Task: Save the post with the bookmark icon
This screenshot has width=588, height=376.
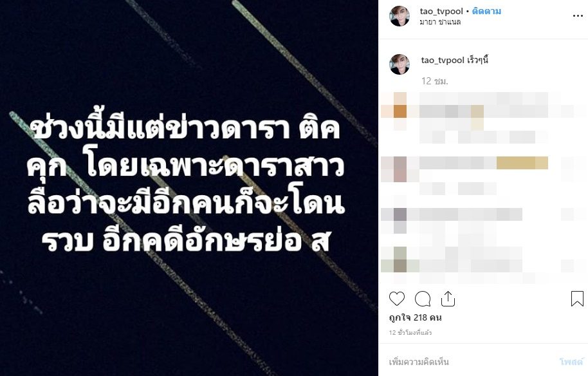Action: [x=577, y=299]
